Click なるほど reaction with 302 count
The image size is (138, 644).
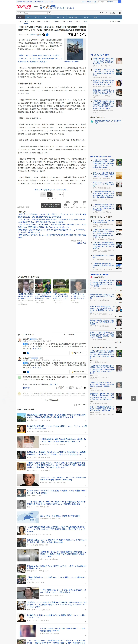[x=70, y=388]
